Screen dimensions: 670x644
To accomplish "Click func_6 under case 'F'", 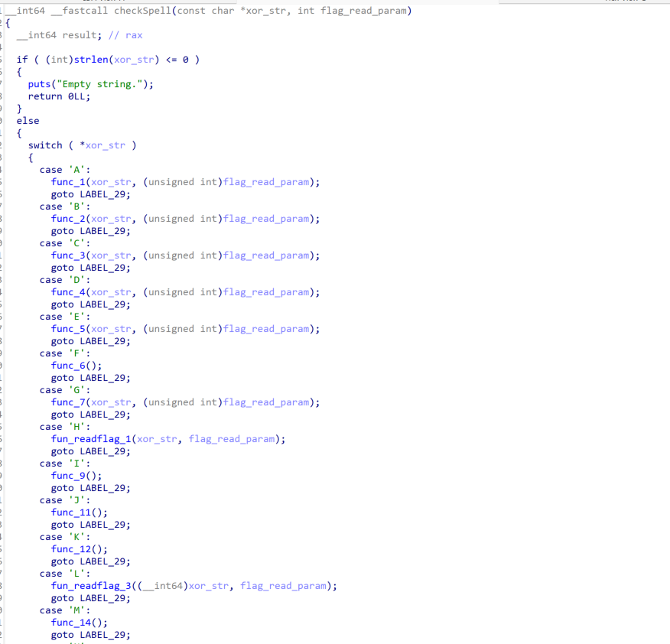I will [x=69, y=366].
